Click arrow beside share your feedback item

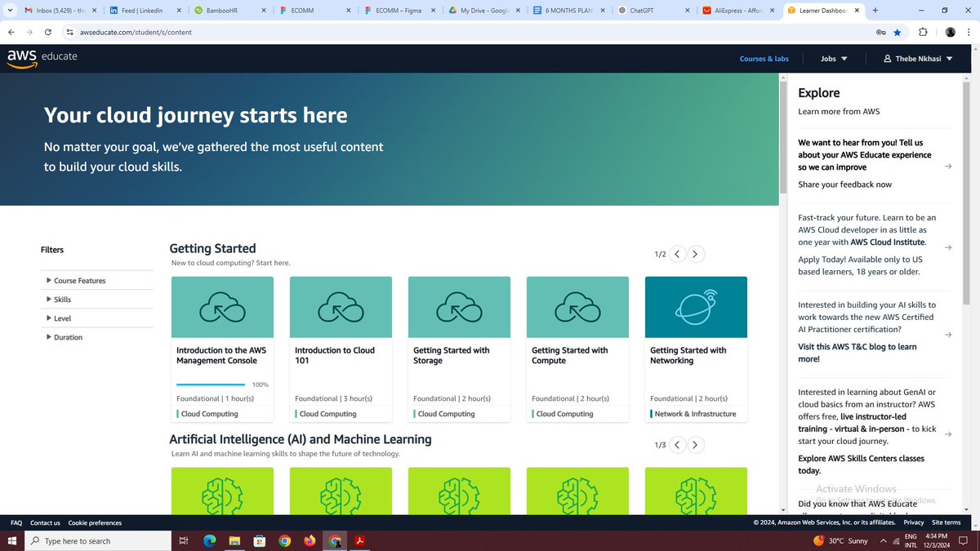pyautogui.click(x=947, y=167)
